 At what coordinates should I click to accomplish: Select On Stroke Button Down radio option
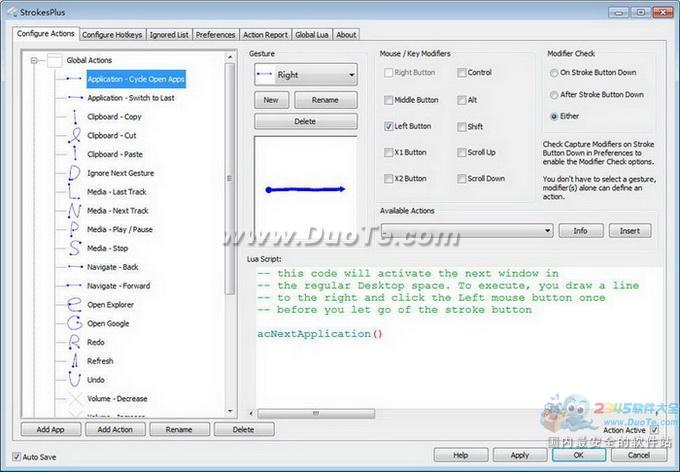[x=554, y=73]
